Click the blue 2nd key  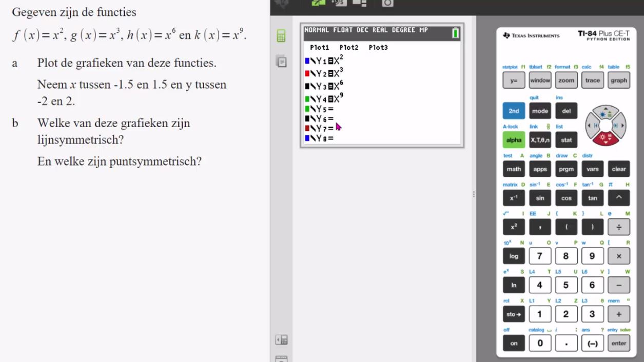tap(514, 111)
